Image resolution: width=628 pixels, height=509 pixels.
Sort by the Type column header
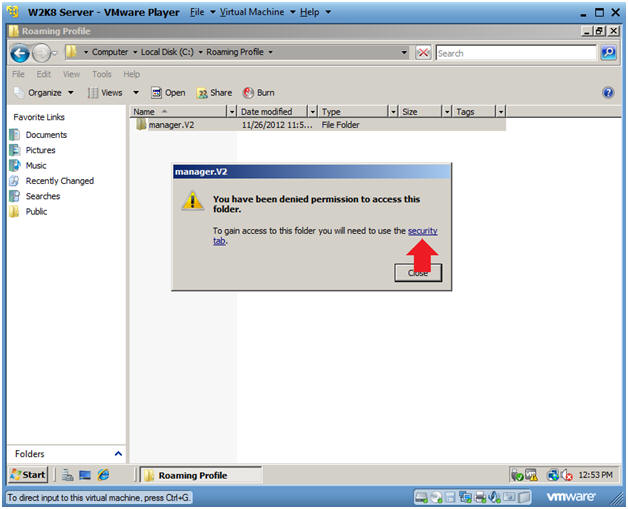point(353,111)
